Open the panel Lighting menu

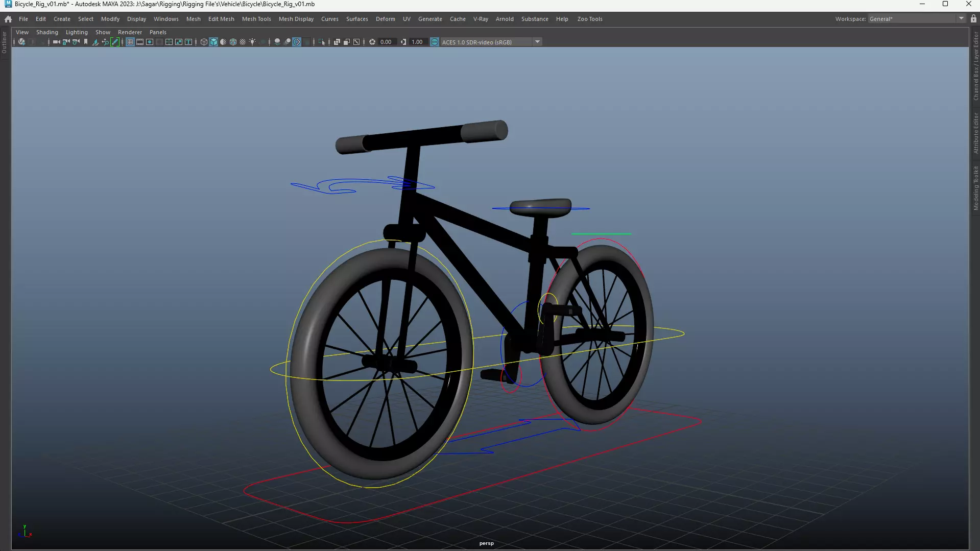click(x=77, y=32)
